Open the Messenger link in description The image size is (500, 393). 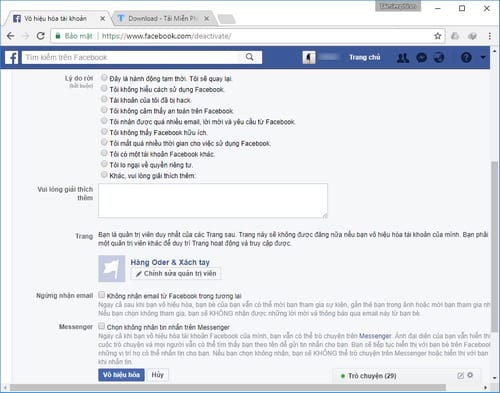(x=375, y=336)
